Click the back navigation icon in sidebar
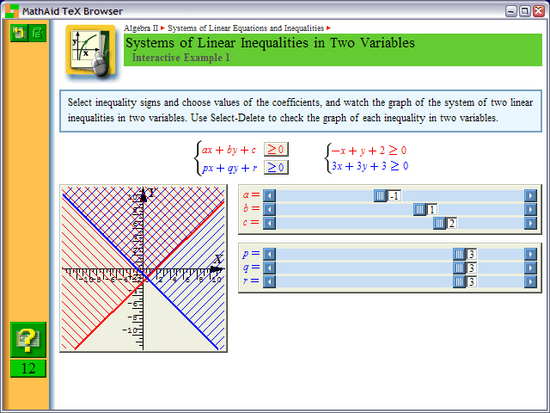The height and width of the screenshot is (413, 550). point(19,33)
